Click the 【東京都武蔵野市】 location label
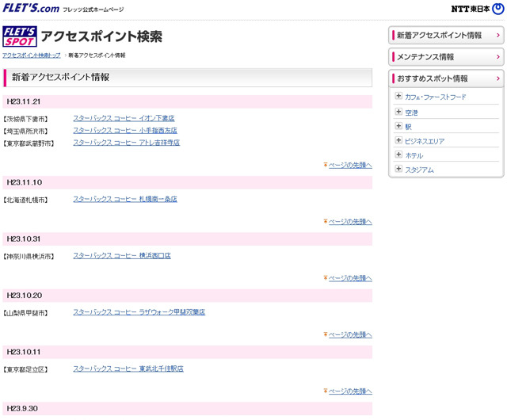The image size is (507, 420). point(29,143)
